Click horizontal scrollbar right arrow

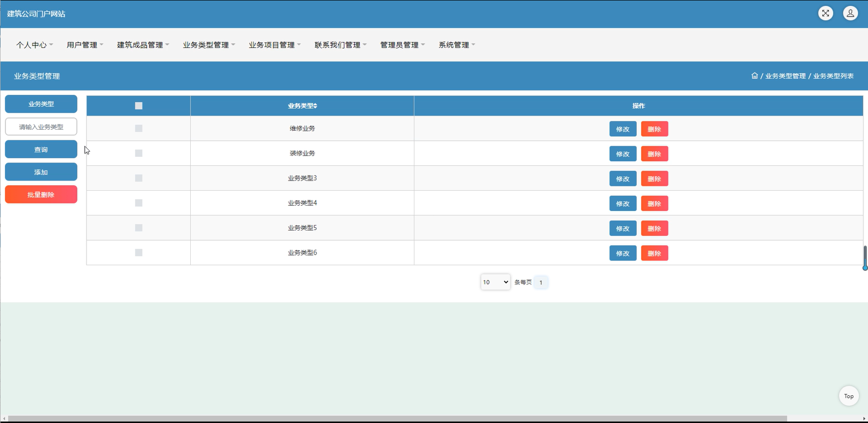tap(864, 418)
